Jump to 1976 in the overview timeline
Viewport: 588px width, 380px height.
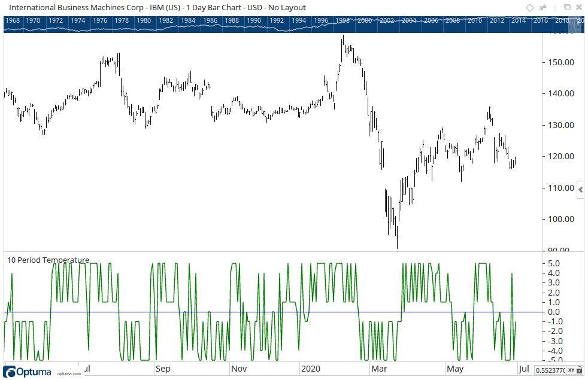click(x=100, y=20)
